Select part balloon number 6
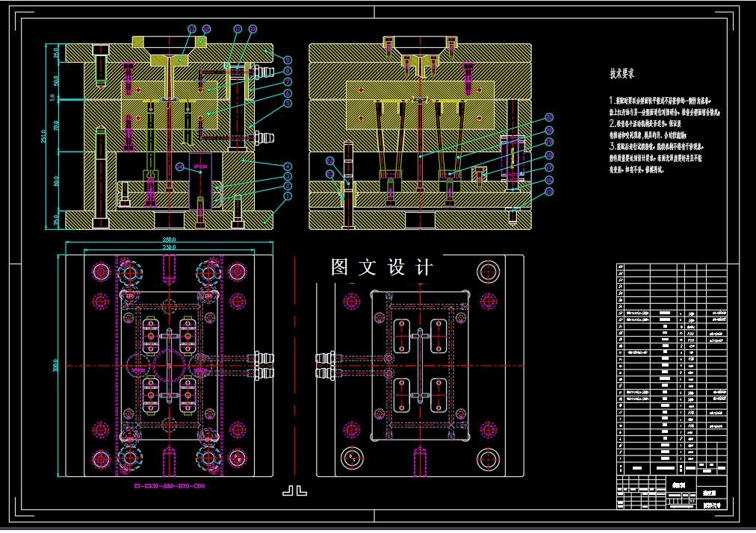The height and width of the screenshot is (533, 756). (x=288, y=93)
